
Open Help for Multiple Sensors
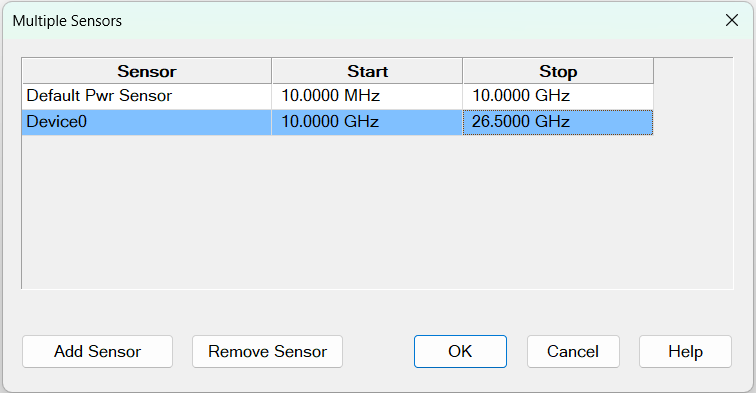click(x=686, y=352)
